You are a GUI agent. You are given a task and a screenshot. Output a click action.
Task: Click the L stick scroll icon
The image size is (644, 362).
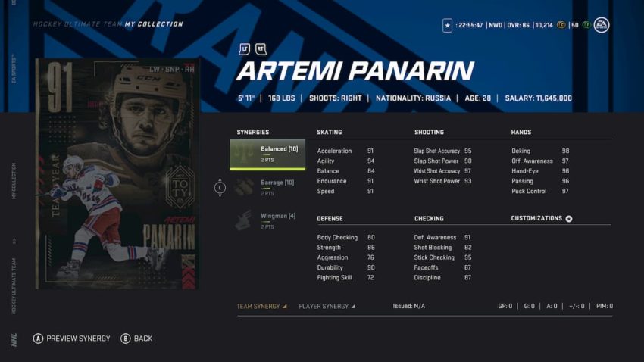(x=220, y=188)
